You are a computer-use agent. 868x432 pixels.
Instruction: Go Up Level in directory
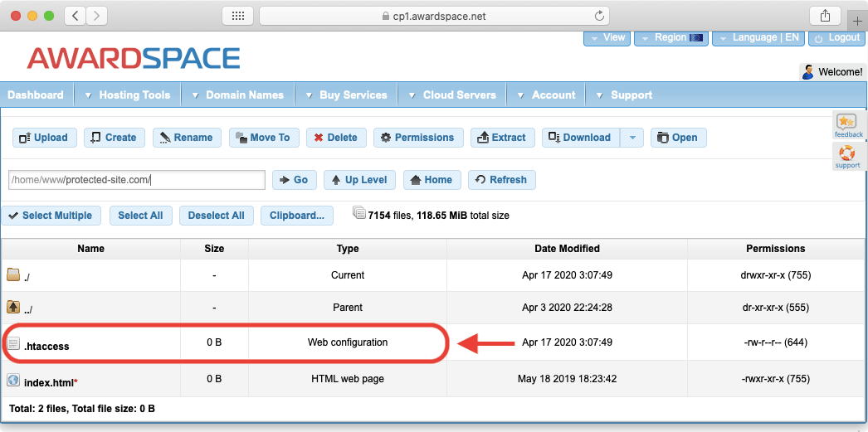pyautogui.click(x=360, y=180)
